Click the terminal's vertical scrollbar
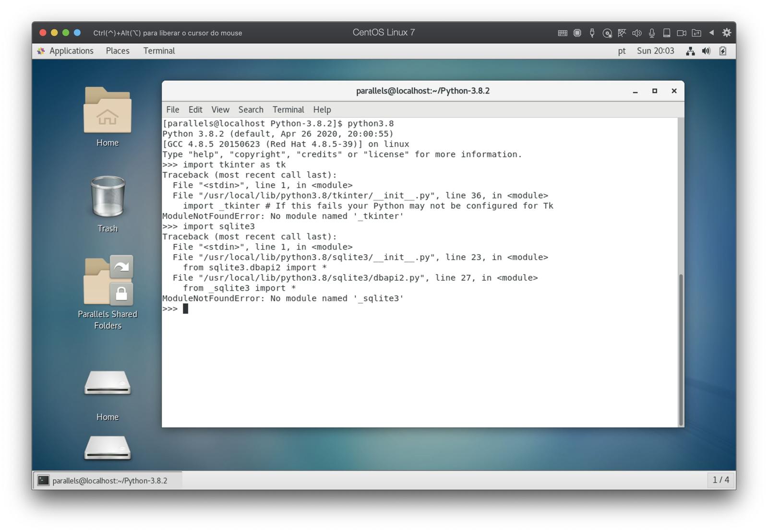The image size is (768, 532). coord(681,349)
